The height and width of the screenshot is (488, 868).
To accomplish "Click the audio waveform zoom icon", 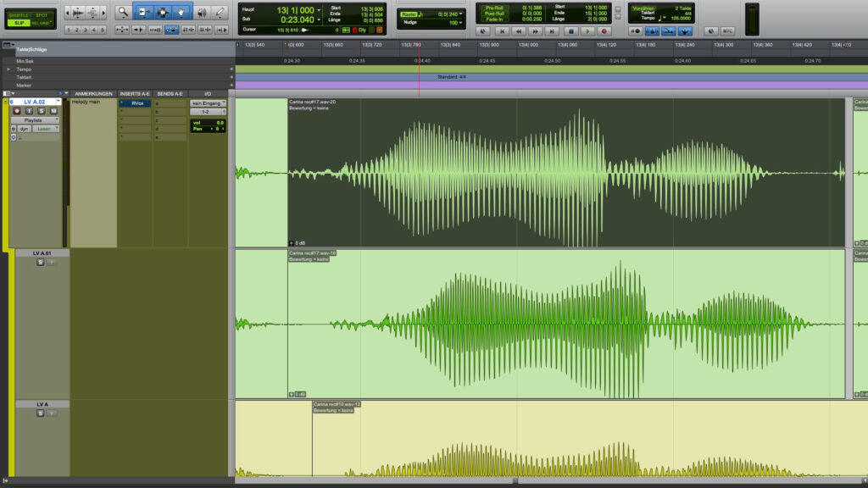I will (79, 12).
